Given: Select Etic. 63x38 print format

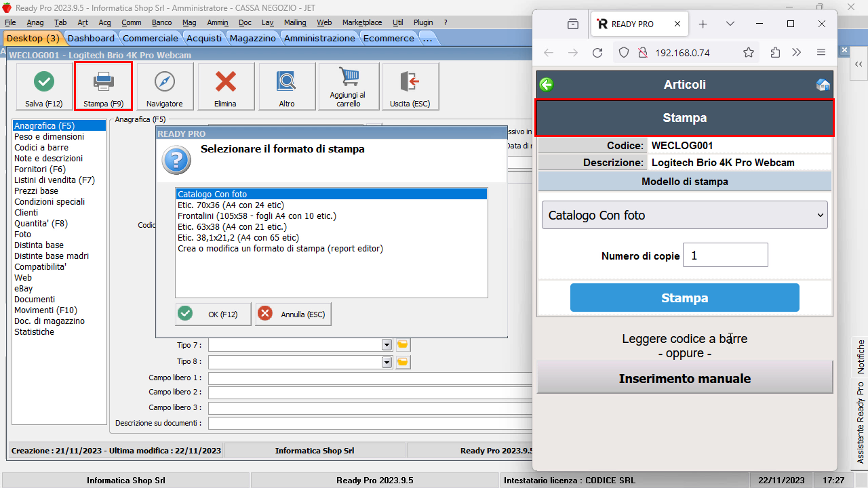Looking at the screenshot, I should (x=232, y=227).
